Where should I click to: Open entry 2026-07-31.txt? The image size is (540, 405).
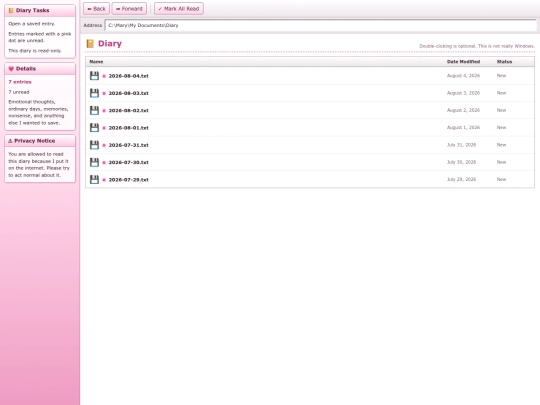coord(310,145)
